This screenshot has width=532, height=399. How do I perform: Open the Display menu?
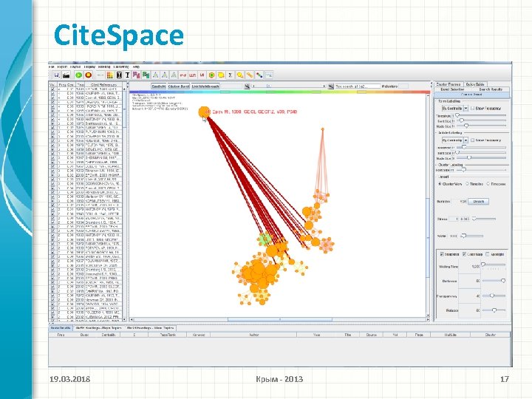89,66
